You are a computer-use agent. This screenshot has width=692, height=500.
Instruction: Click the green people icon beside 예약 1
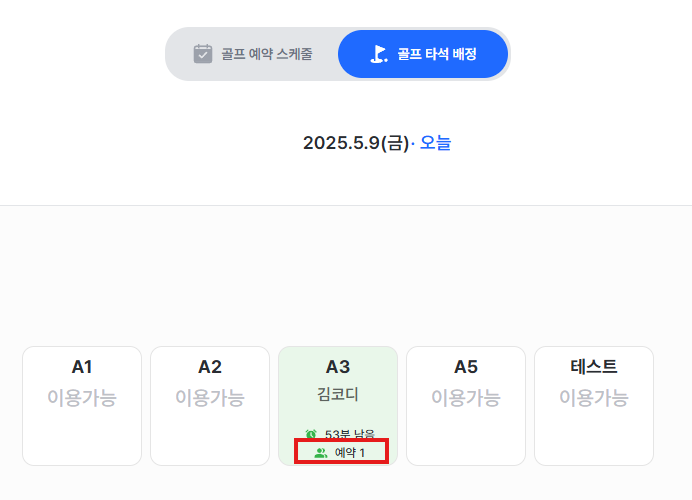pyautogui.click(x=321, y=452)
